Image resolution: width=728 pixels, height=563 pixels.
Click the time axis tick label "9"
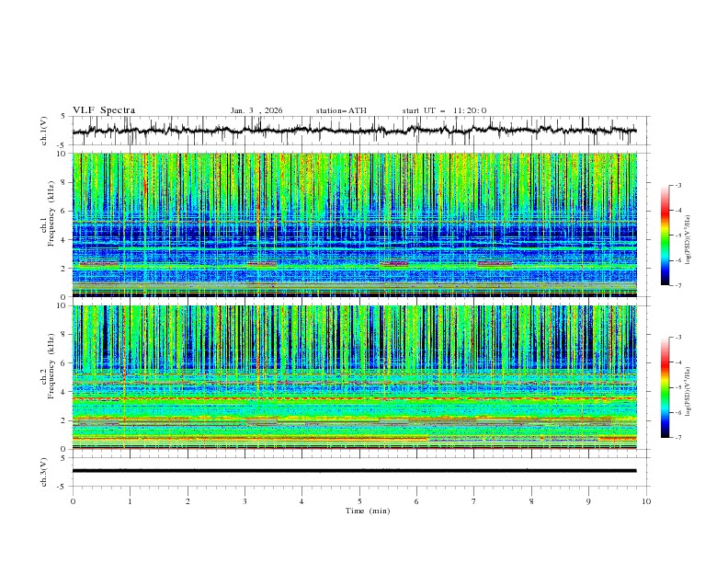[x=588, y=501]
